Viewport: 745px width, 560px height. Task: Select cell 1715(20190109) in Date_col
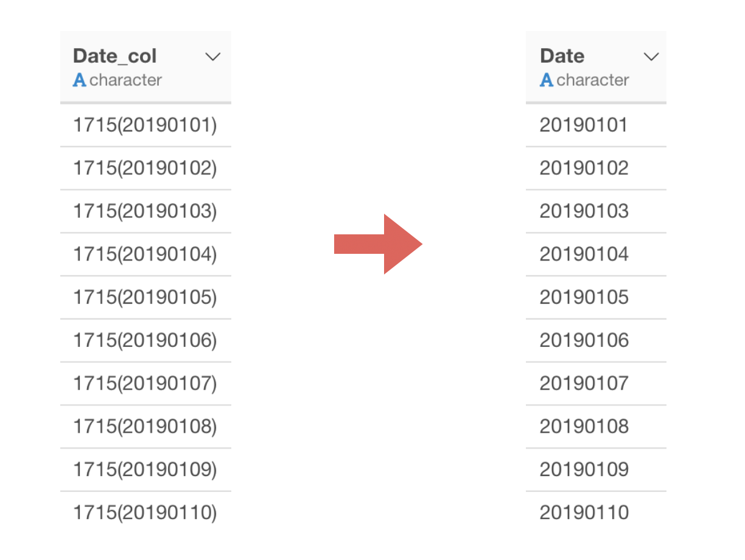[x=145, y=470]
